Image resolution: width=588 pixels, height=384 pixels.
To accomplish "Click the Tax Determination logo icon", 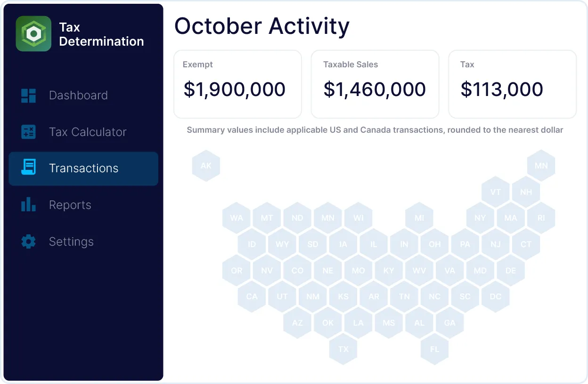I will pyautogui.click(x=33, y=34).
